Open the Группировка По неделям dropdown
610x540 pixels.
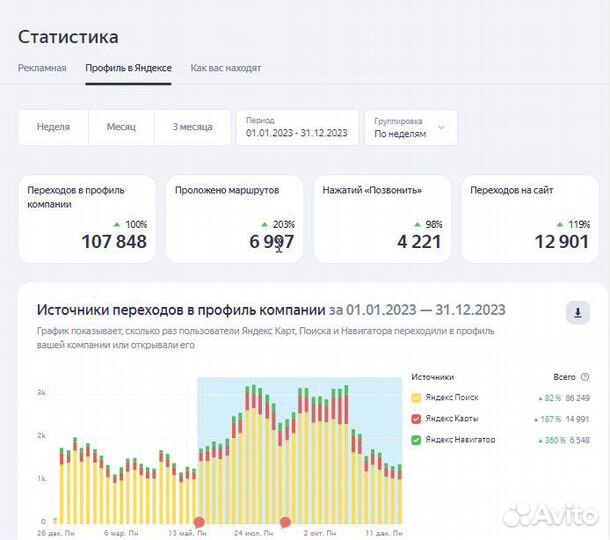(411, 128)
